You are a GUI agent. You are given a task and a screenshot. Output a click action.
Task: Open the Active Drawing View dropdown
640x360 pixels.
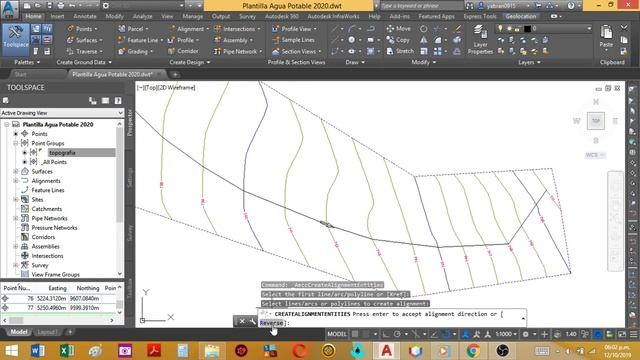click(x=62, y=113)
